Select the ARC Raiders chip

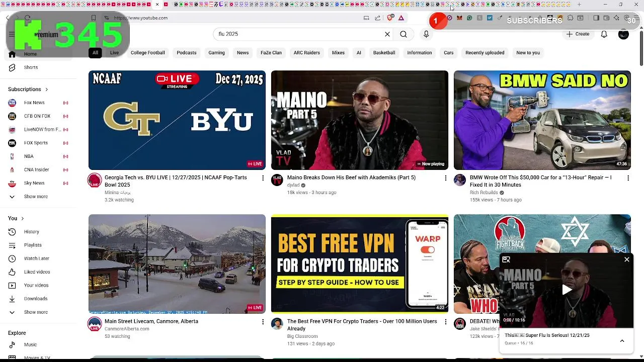tap(307, 53)
